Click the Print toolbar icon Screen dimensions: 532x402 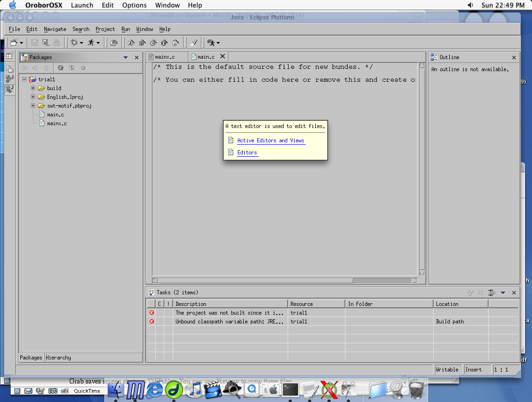pos(57,43)
